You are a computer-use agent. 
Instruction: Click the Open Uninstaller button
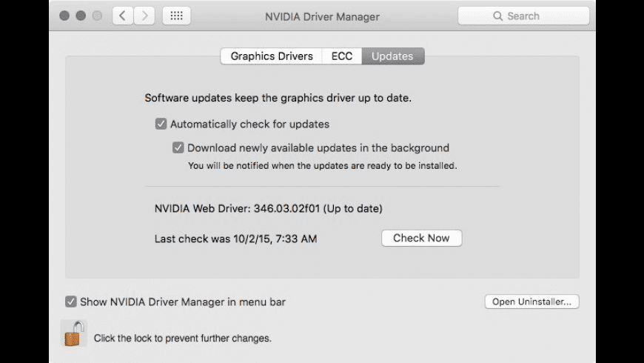(531, 302)
